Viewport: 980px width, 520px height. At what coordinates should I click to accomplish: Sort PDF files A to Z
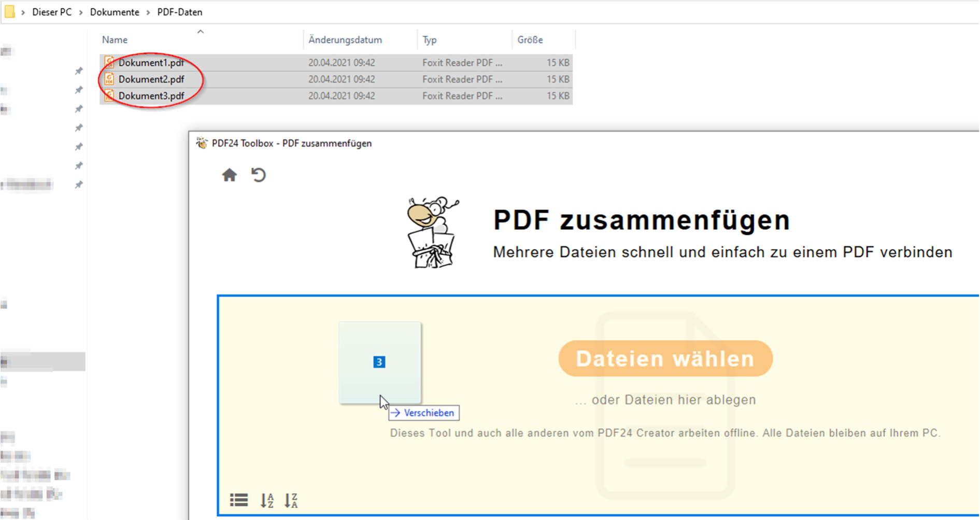click(x=266, y=499)
